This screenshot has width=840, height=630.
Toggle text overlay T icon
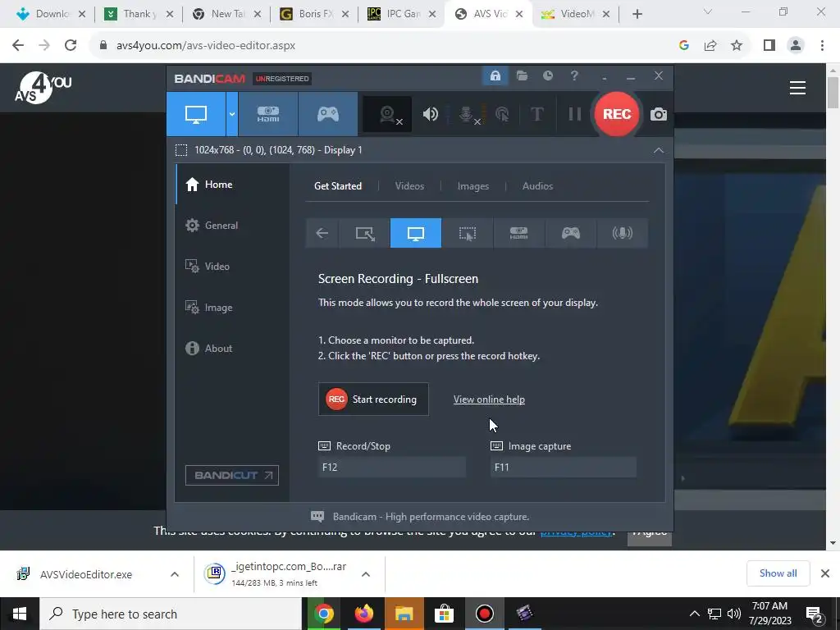coord(536,114)
